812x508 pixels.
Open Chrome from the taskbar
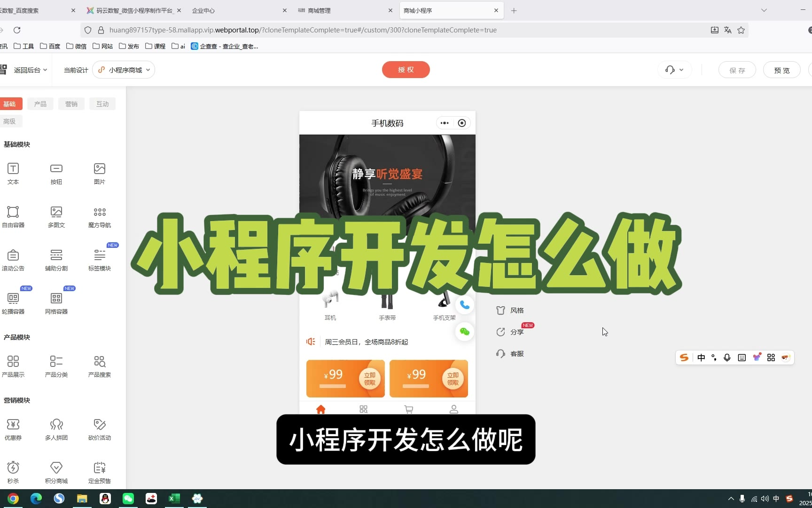pos(13,499)
